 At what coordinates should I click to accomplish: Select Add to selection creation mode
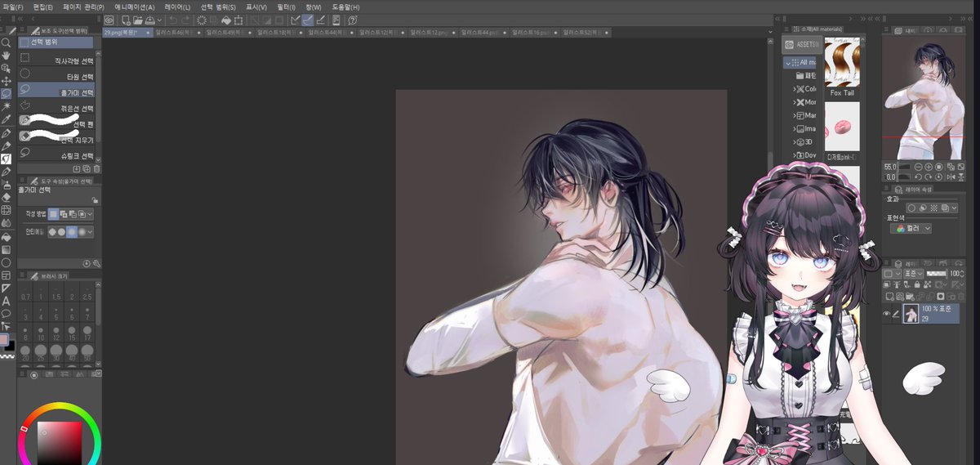coord(63,213)
